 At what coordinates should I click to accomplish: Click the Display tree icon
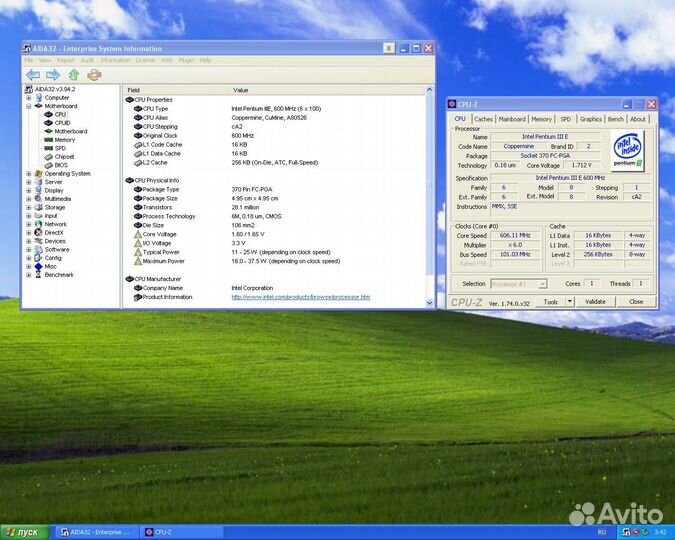pyautogui.click(x=39, y=190)
